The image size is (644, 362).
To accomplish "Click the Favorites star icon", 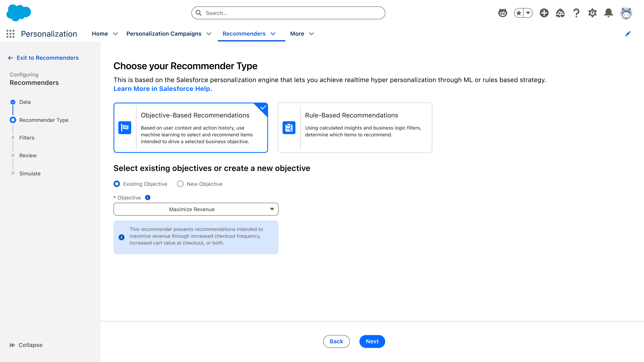I will (x=519, y=13).
